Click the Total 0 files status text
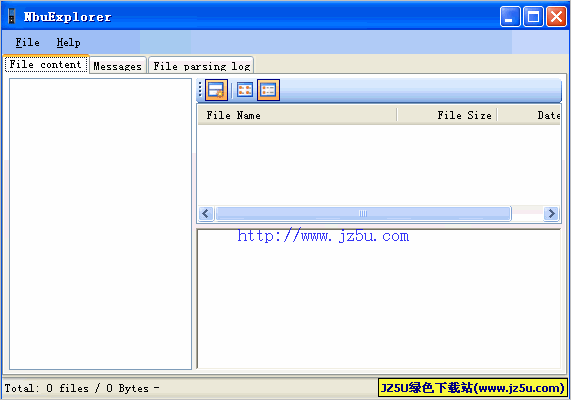Image resolution: width=571 pixels, height=400 pixels. [x=82, y=388]
